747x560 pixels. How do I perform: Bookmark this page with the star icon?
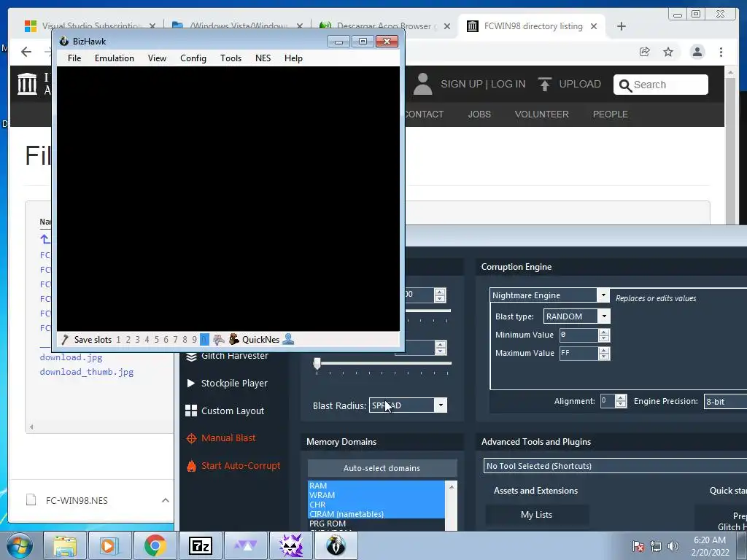pyautogui.click(x=668, y=52)
